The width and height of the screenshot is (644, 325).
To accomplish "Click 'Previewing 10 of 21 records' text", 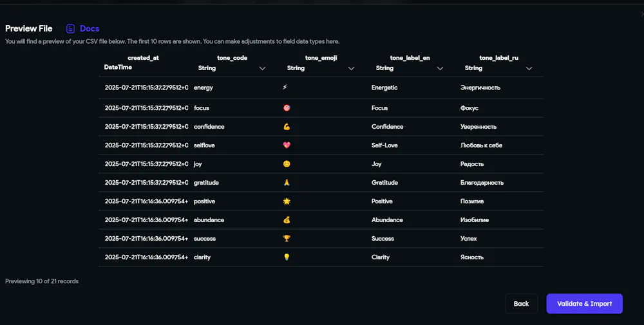I will [x=42, y=281].
